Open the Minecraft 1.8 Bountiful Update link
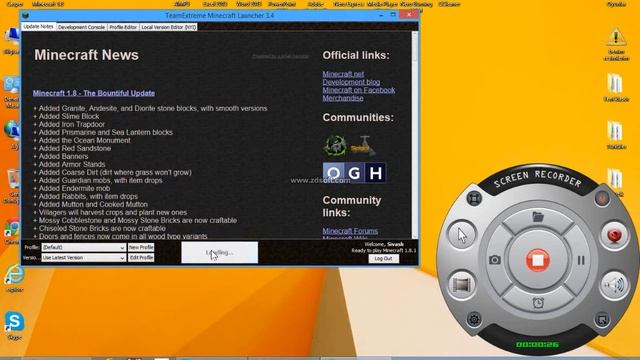The image size is (640, 360). pyautogui.click(x=94, y=93)
